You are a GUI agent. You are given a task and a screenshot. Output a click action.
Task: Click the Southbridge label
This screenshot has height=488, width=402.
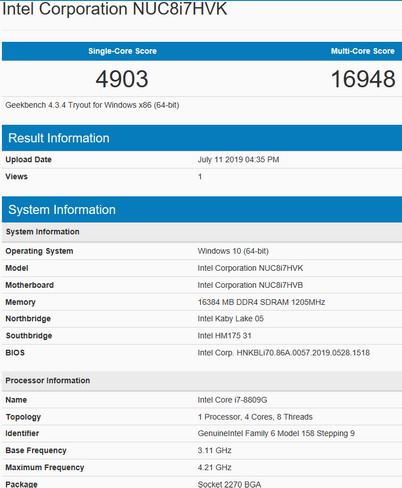tap(29, 336)
